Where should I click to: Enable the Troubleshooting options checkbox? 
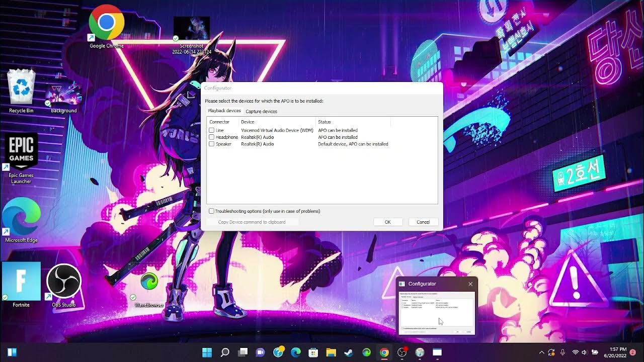pos(212,211)
